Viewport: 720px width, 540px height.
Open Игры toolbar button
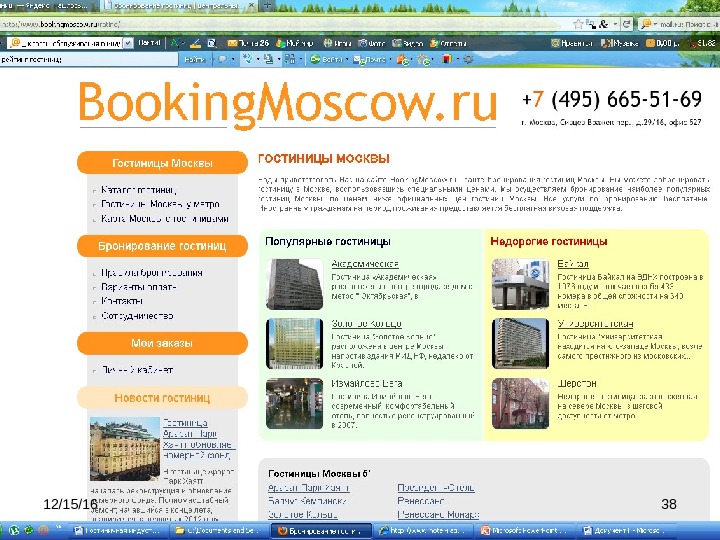pos(338,43)
